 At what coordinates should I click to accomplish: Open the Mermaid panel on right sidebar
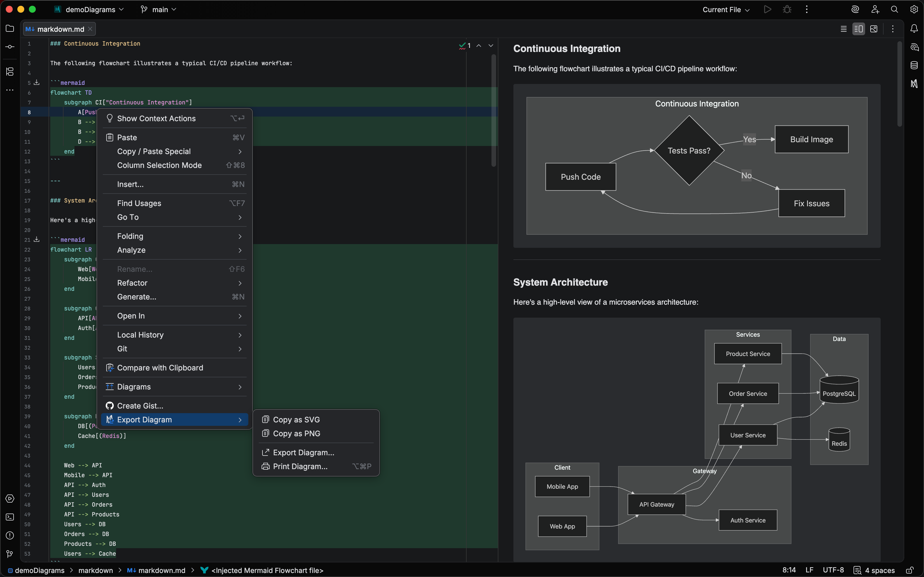click(x=914, y=84)
